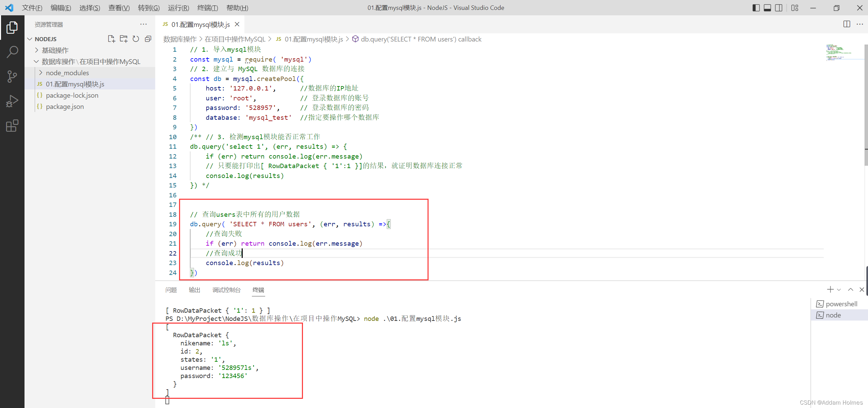Open the customize layout icon
Screen dimensions: 868x408
[x=795, y=8]
